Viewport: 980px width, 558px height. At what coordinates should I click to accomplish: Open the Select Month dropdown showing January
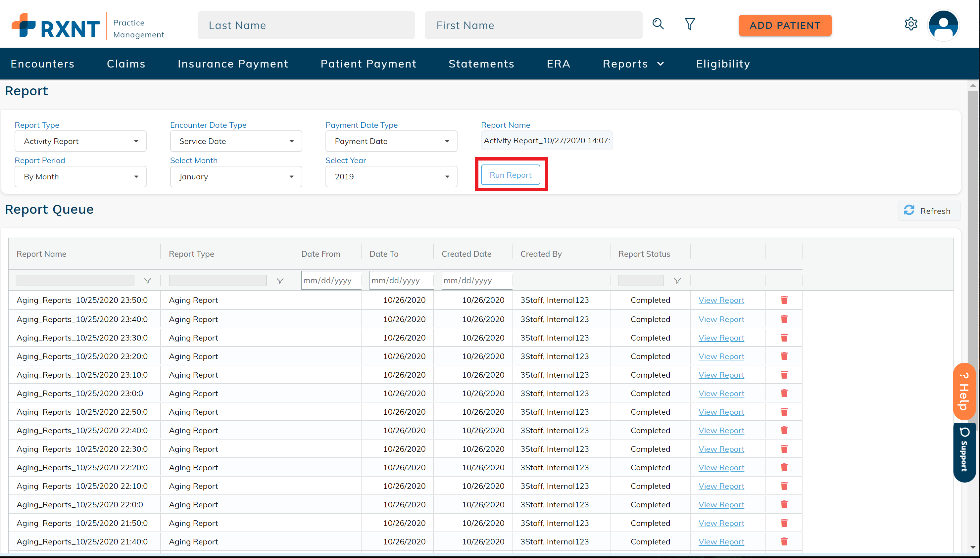[x=236, y=177]
